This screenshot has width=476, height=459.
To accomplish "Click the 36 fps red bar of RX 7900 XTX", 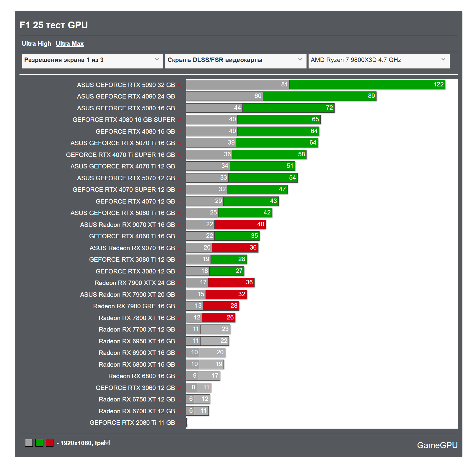I will 232,283.
